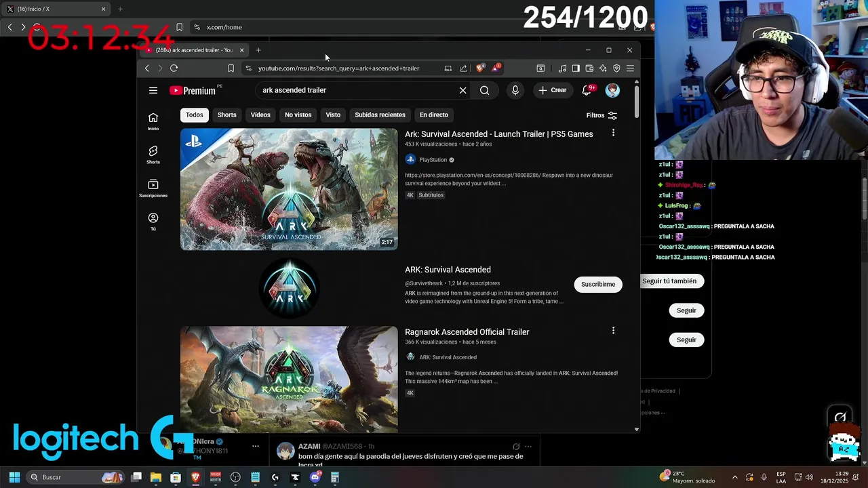
Task: Open more options on AZAMI tweet
Action: click(528, 447)
